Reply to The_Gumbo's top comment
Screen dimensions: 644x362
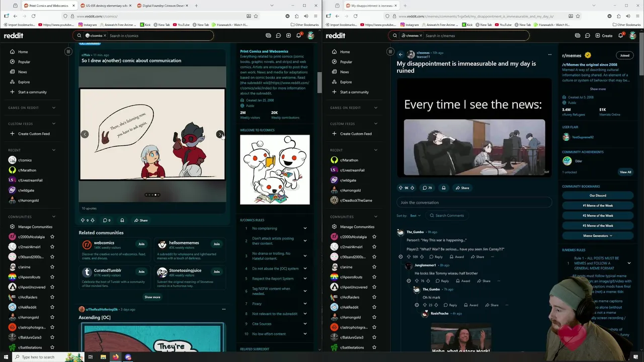tap(436, 257)
